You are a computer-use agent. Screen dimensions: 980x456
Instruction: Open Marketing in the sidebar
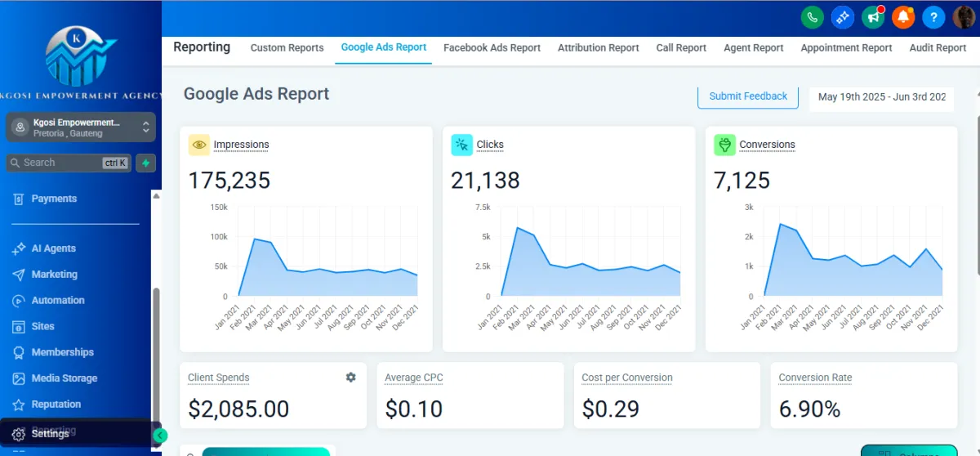[54, 275]
